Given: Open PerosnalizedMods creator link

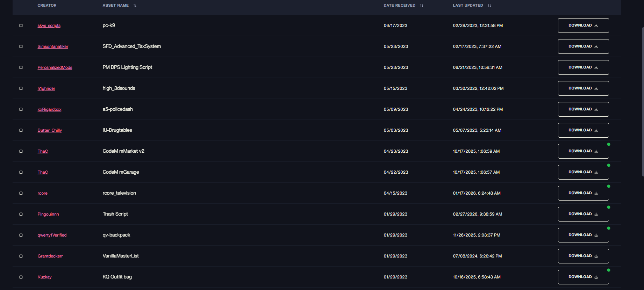Looking at the screenshot, I should click(x=55, y=67).
